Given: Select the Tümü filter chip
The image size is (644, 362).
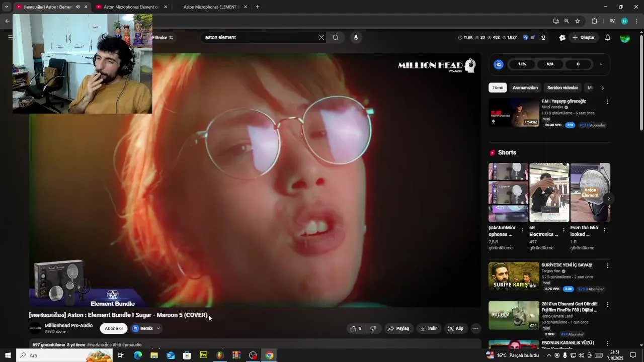Looking at the screenshot, I should (x=498, y=88).
